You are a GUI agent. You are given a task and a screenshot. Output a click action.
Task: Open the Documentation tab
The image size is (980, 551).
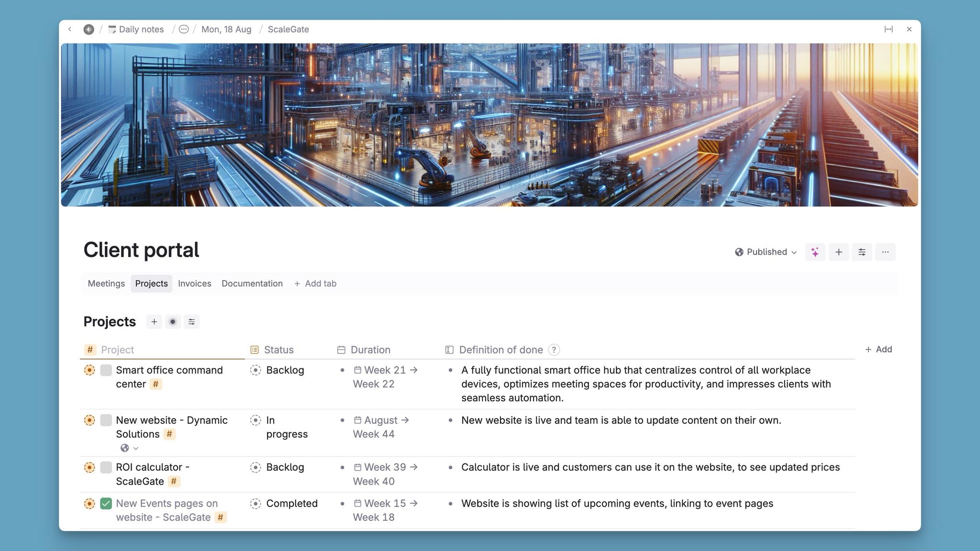252,284
